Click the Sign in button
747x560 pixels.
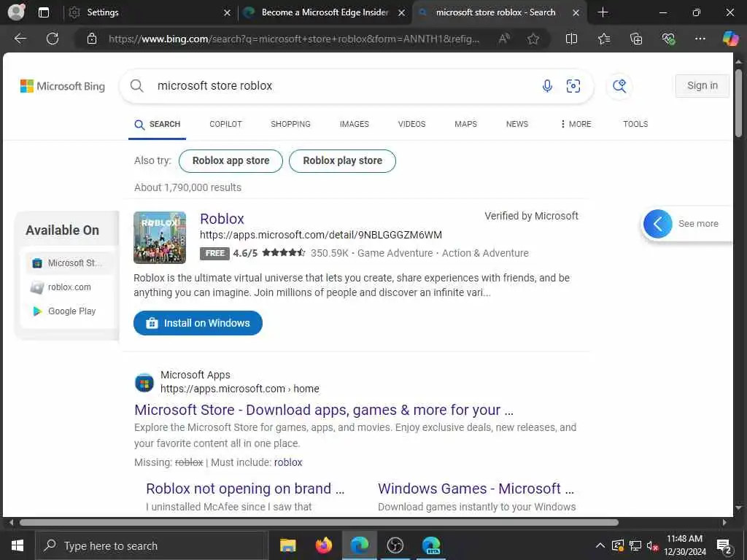coord(703,86)
